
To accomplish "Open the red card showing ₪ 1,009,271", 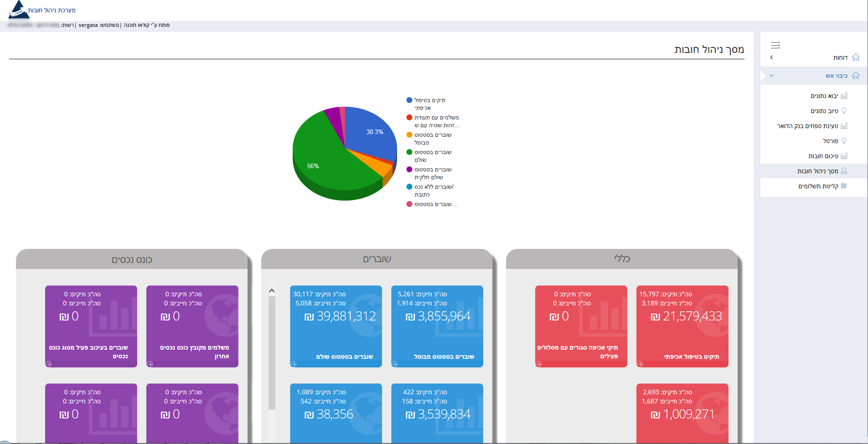I will coord(682,413).
